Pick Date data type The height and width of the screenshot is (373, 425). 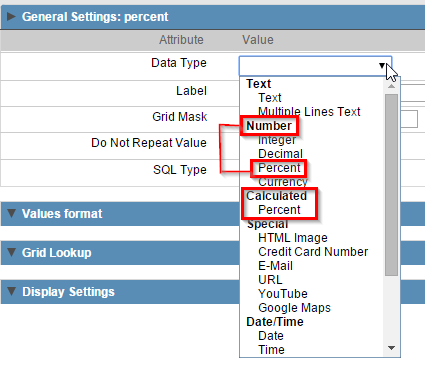[271, 336]
